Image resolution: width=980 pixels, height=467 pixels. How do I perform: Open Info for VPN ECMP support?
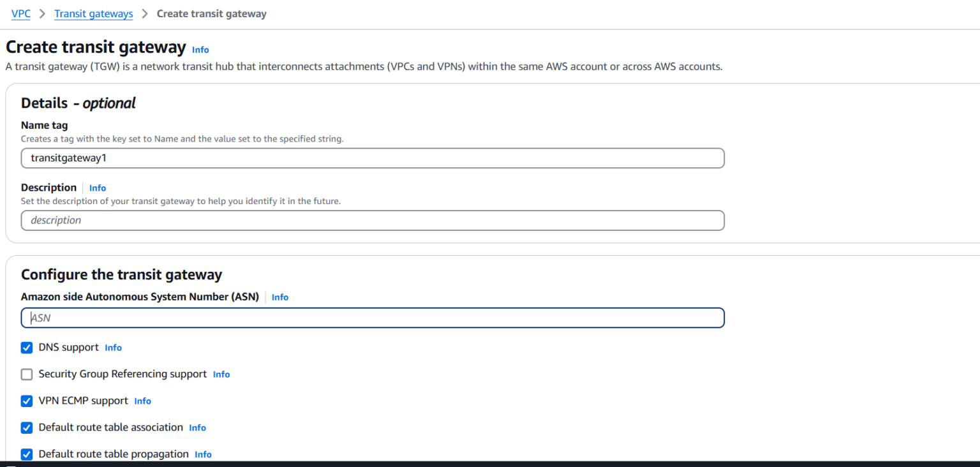(142, 401)
